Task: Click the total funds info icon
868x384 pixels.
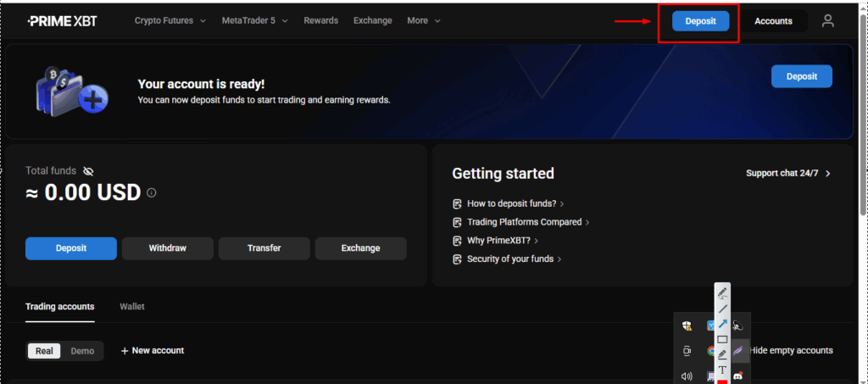Action: click(152, 193)
